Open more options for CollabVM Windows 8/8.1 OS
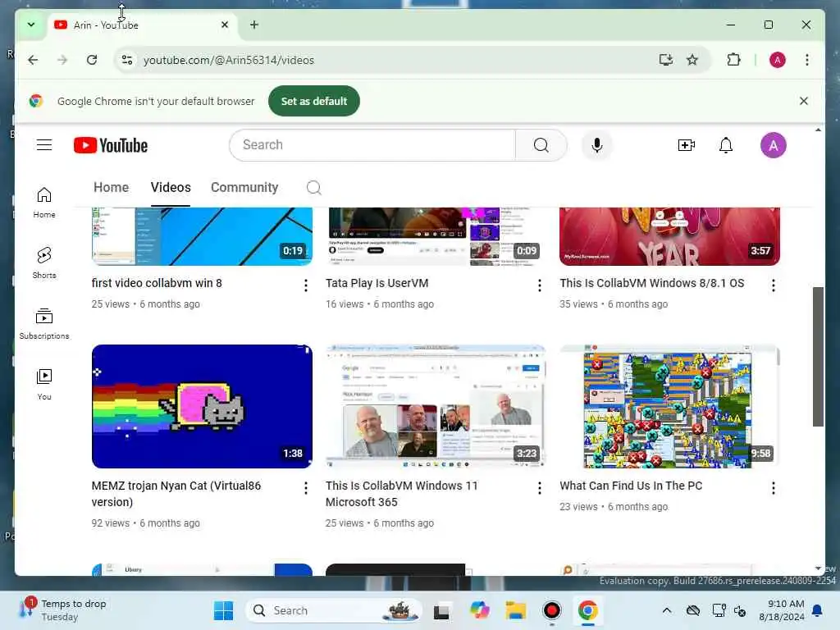The height and width of the screenshot is (630, 840). coord(773,285)
